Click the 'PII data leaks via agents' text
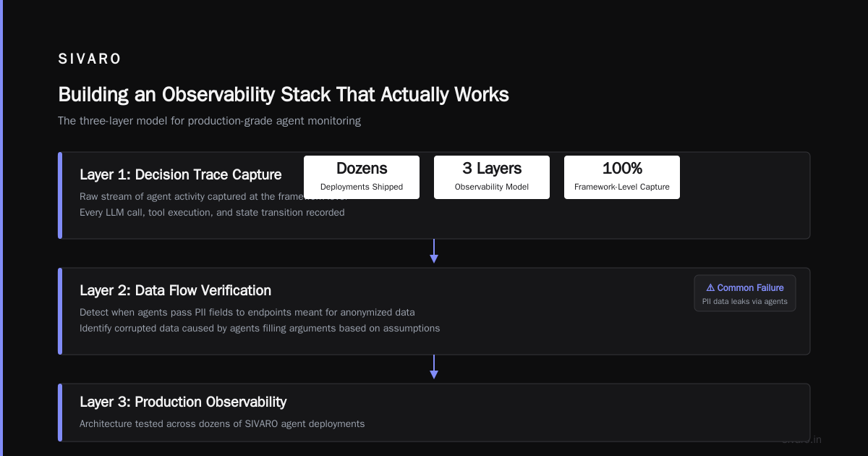Screen dimensions: 868x456 745,301
